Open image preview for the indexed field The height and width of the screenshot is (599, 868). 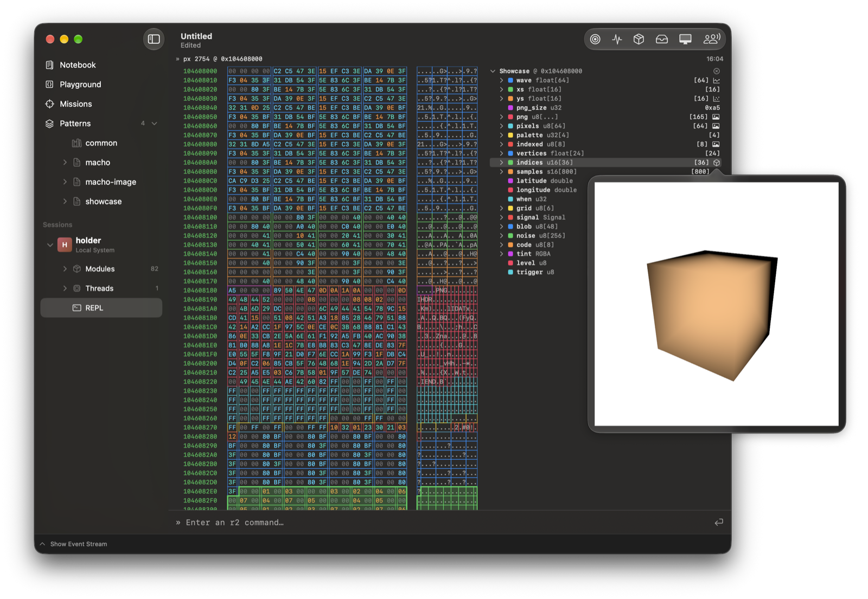716,144
